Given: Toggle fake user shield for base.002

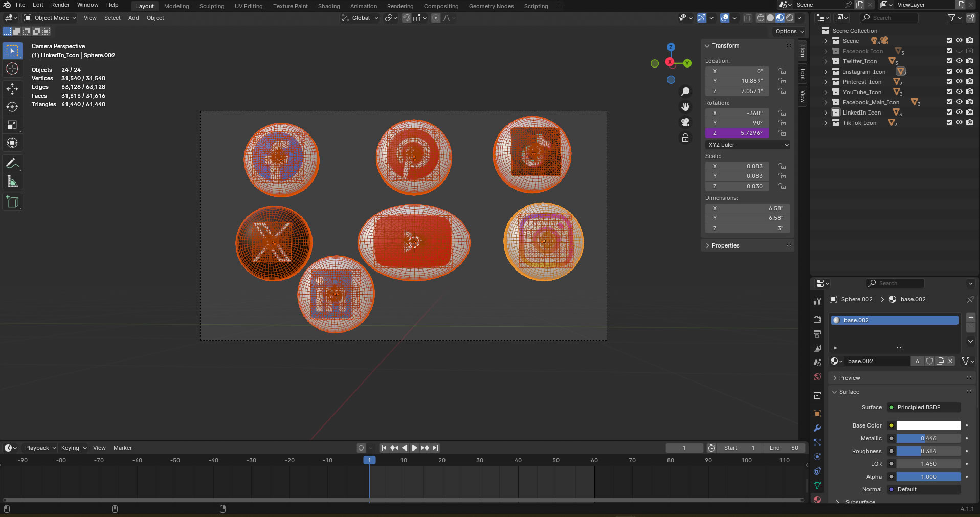Looking at the screenshot, I should [929, 361].
